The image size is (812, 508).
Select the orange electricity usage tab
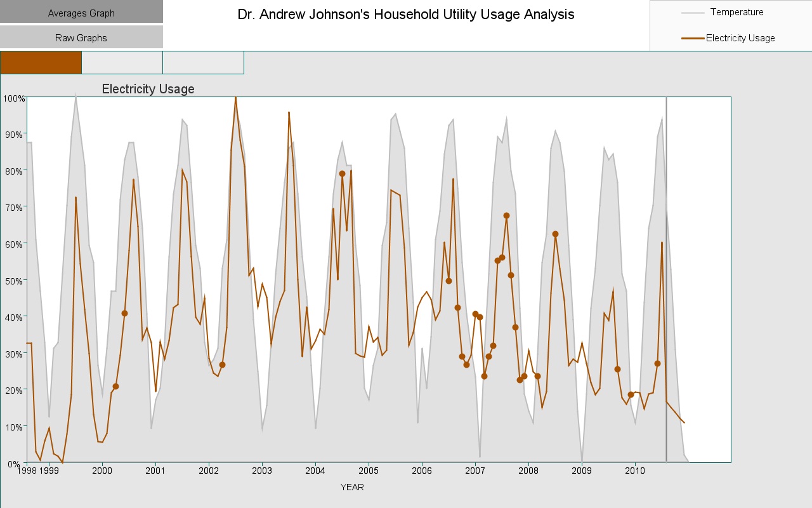(41, 62)
